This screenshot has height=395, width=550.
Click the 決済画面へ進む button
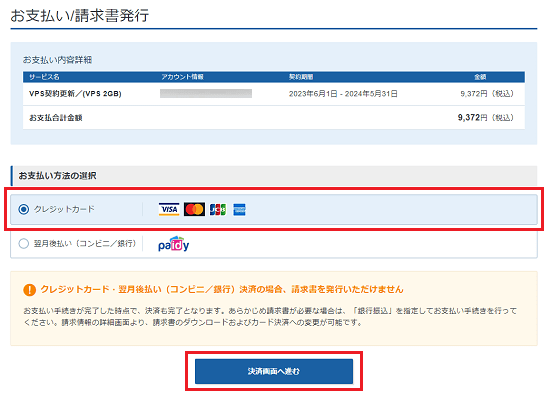[274, 371]
